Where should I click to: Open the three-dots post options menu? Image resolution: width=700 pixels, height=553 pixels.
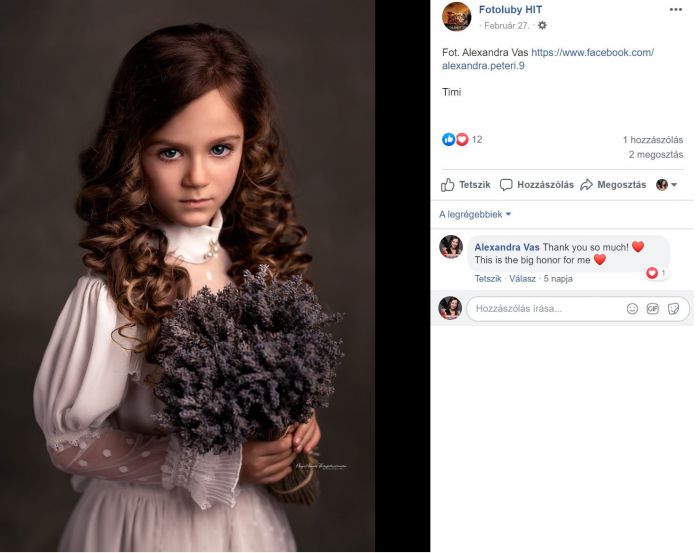point(675,10)
